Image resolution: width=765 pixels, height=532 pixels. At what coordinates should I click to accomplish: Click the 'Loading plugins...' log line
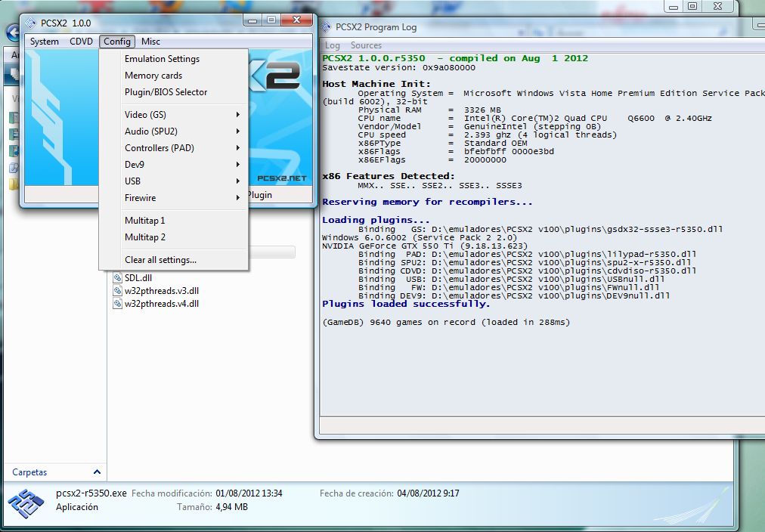(376, 220)
